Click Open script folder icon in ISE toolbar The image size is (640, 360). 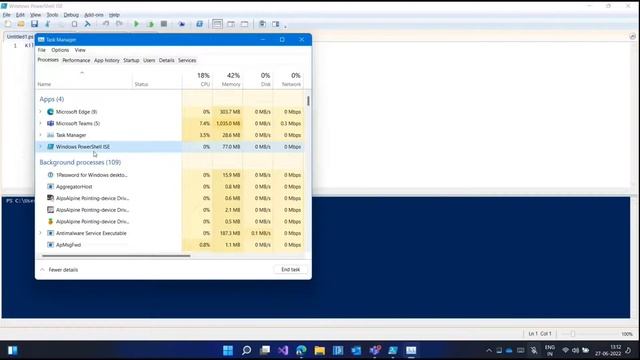tap(21, 24)
